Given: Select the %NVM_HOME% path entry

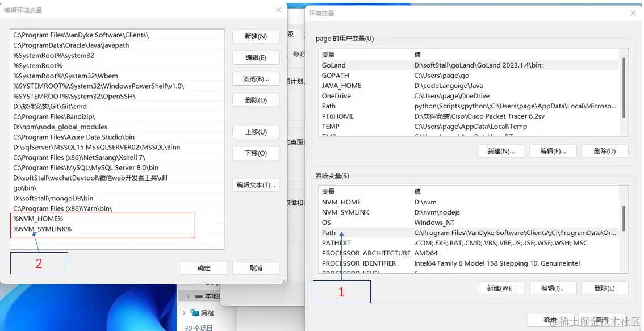Looking at the screenshot, I should tap(117, 219).
